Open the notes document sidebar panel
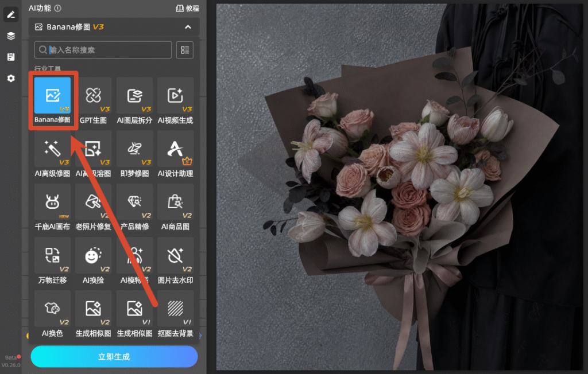The width and height of the screenshot is (588, 374). click(11, 57)
